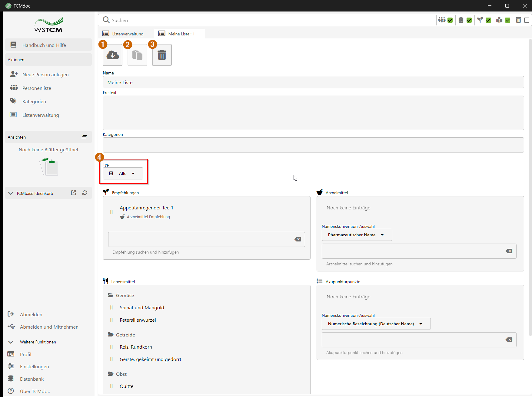The height and width of the screenshot is (397, 532).
Task: Click the copy list clipboard icon
Action: (x=137, y=55)
